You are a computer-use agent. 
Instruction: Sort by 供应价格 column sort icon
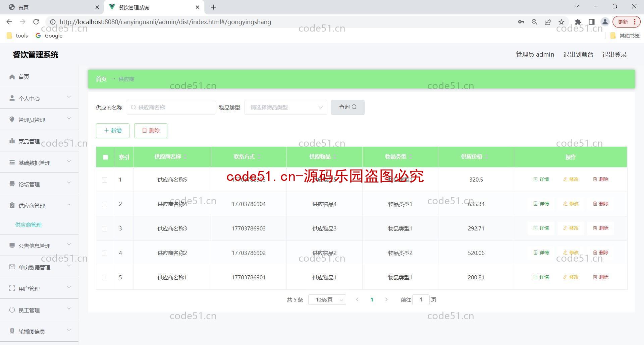click(486, 157)
